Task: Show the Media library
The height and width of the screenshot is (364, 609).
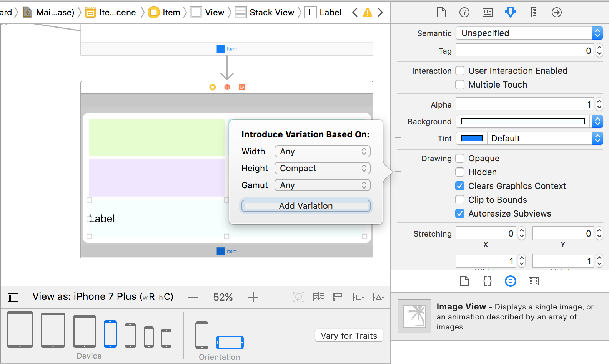Action: click(x=534, y=281)
